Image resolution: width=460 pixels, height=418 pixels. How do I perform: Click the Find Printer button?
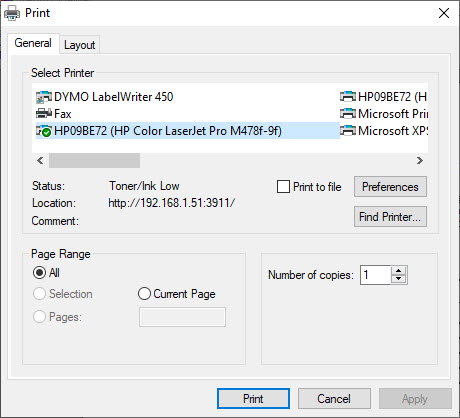(x=390, y=217)
